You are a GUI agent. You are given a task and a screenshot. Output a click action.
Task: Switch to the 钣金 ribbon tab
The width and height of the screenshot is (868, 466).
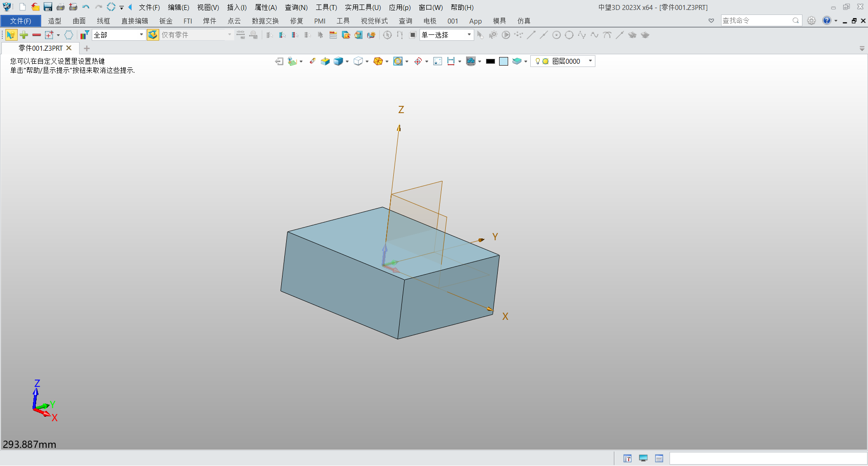coord(166,21)
